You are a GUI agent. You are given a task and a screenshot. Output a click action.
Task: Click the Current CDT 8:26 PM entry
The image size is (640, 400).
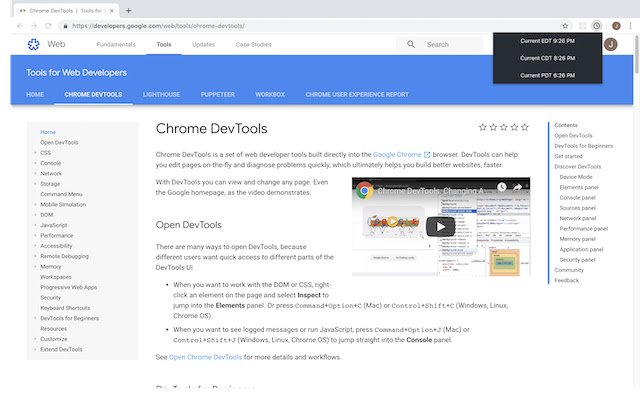point(547,58)
